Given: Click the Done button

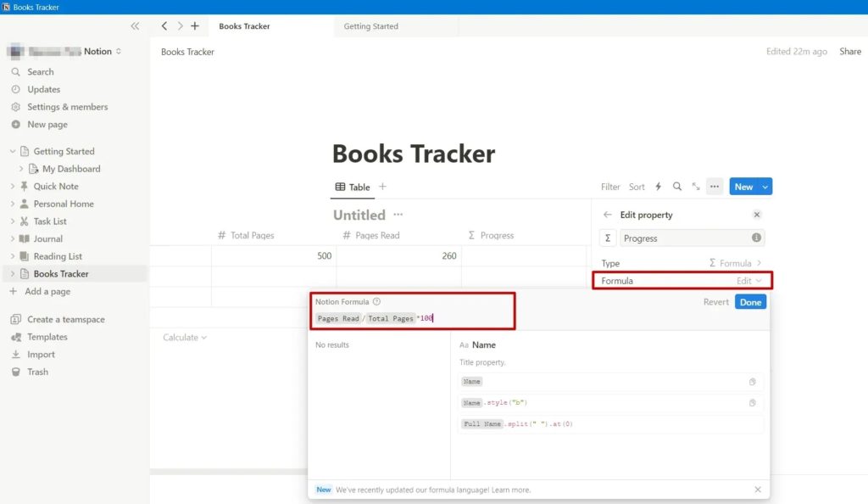Looking at the screenshot, I should (x=751, y=302).
